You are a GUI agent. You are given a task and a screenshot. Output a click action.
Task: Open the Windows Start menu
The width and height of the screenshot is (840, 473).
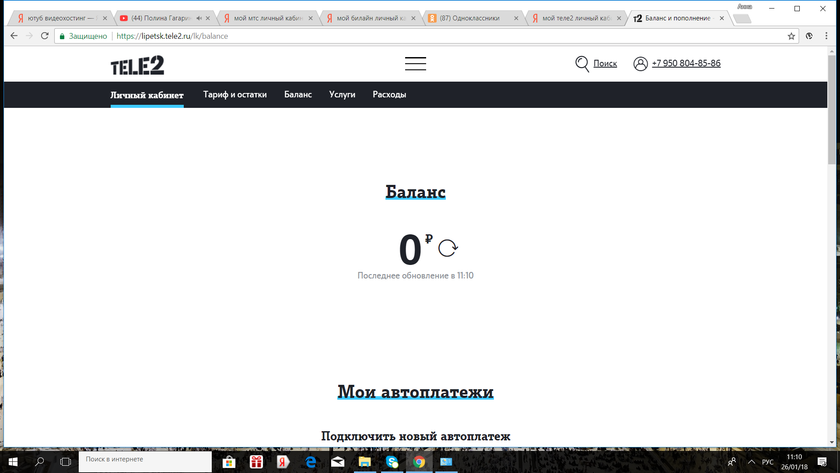(x=12, y=462)
